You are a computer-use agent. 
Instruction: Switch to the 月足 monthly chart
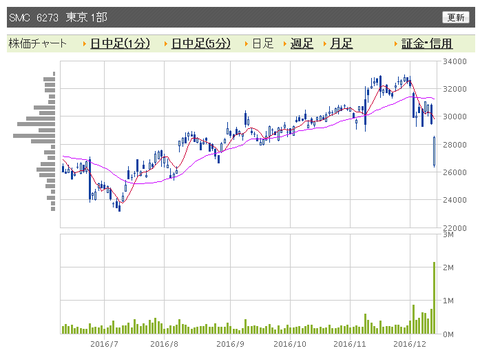click(341, 44)
